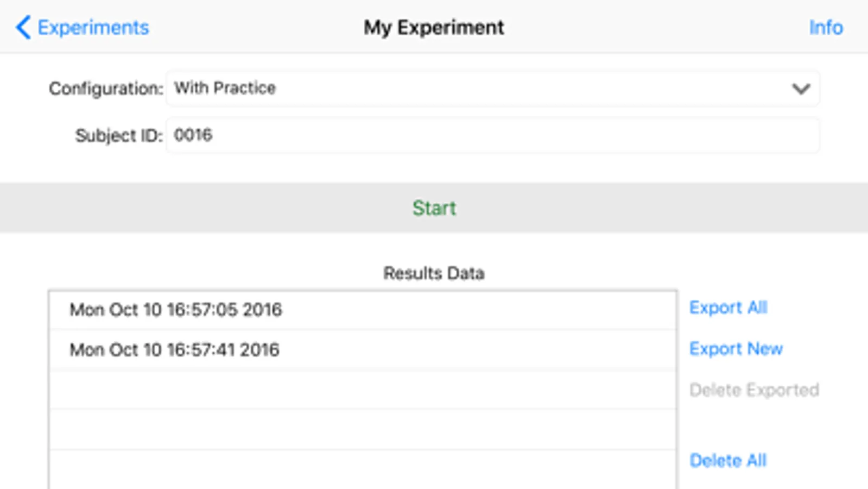This screenshot has width=868, height=489.
Task: Click Export New
Action: (736, 349)
